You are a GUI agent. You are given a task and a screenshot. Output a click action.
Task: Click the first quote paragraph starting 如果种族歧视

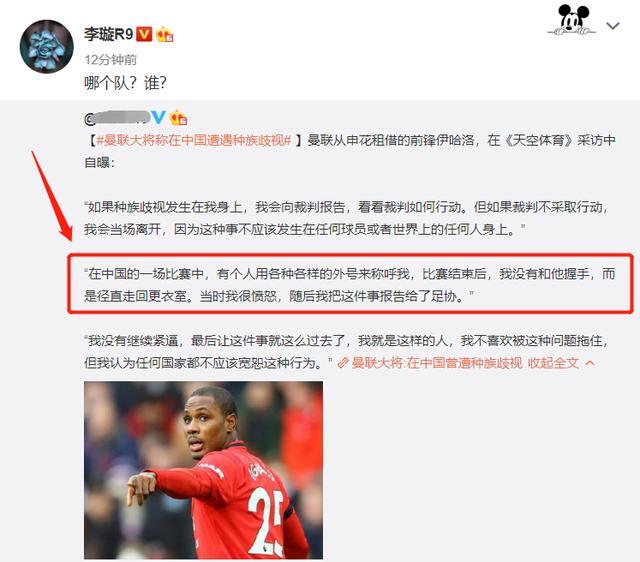pos(346,218)
